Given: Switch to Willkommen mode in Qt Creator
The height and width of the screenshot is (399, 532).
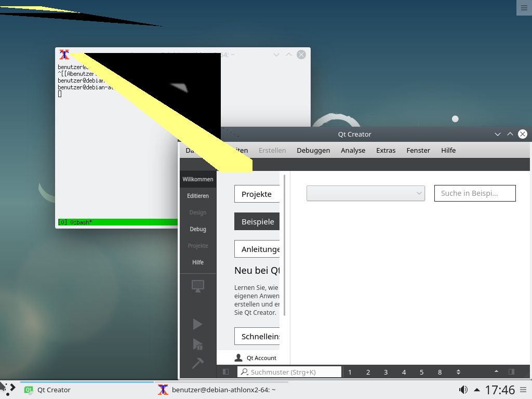Looking at the screenshot, I should [x=198, y=179].
